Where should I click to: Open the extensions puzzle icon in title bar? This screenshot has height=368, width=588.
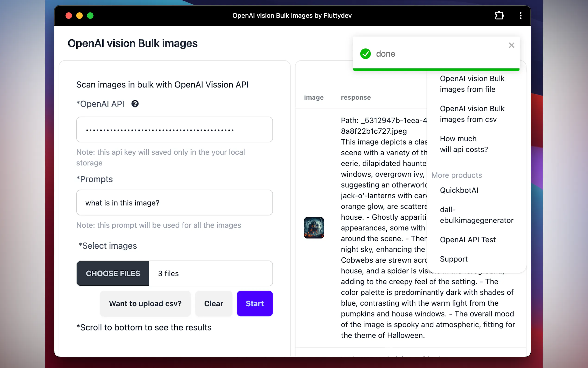coord(499,15)
